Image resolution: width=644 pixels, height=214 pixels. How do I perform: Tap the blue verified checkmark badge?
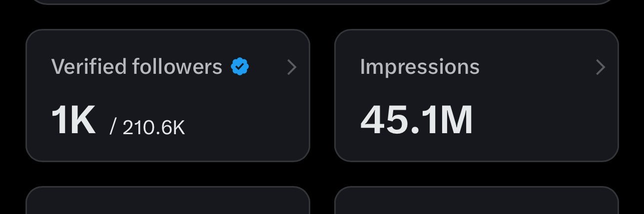(240, 66)
